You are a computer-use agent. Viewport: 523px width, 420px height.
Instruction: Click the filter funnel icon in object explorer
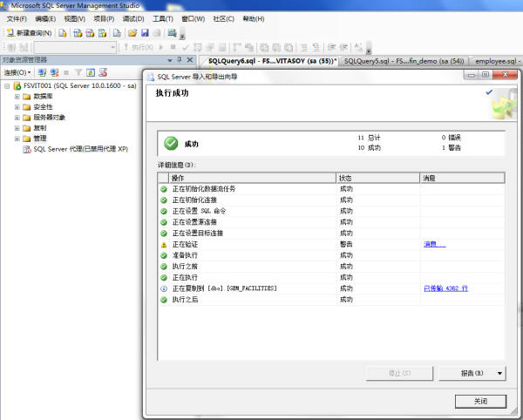(x=78, y=72)
